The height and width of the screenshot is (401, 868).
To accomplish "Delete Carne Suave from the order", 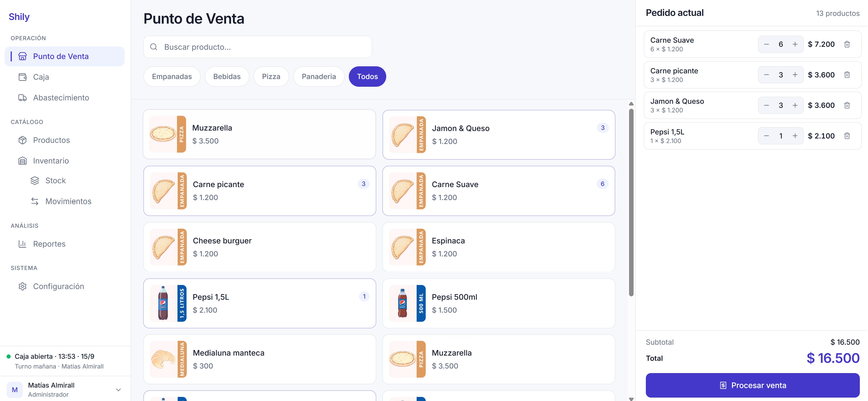I will click(847, 44).
